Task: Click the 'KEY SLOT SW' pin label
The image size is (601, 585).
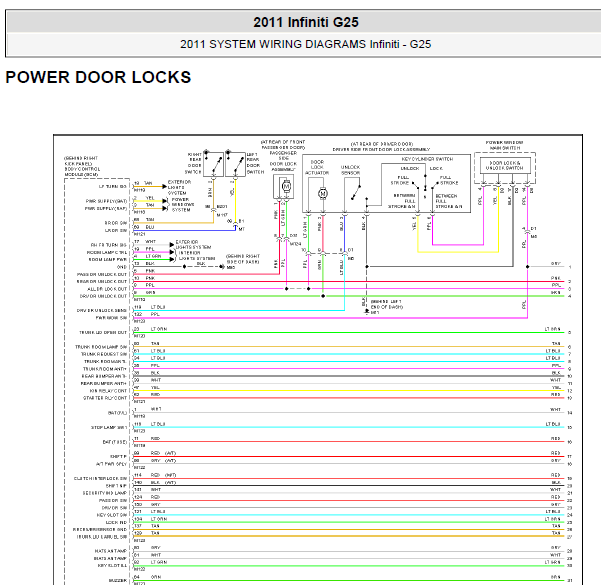Action: click(x=112, y=515)
